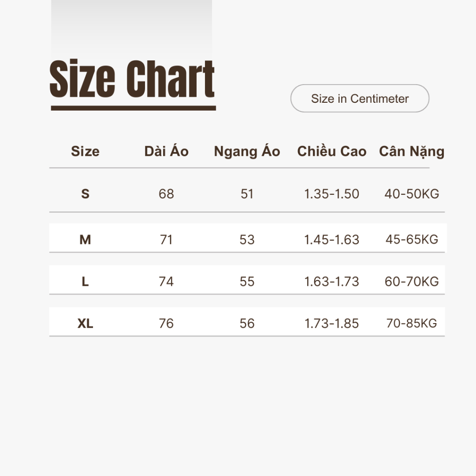Click the 1.63-1.73 height range
The image size is (476, 476).
pyautogui.click(x=331, y=282)
